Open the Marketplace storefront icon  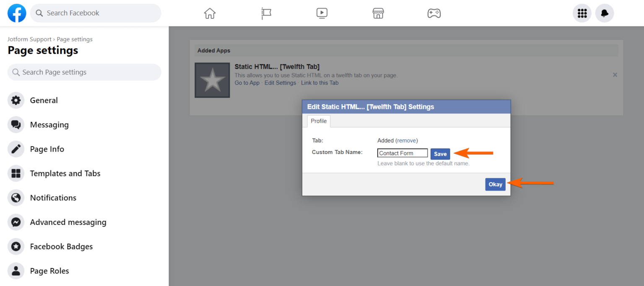378,13
